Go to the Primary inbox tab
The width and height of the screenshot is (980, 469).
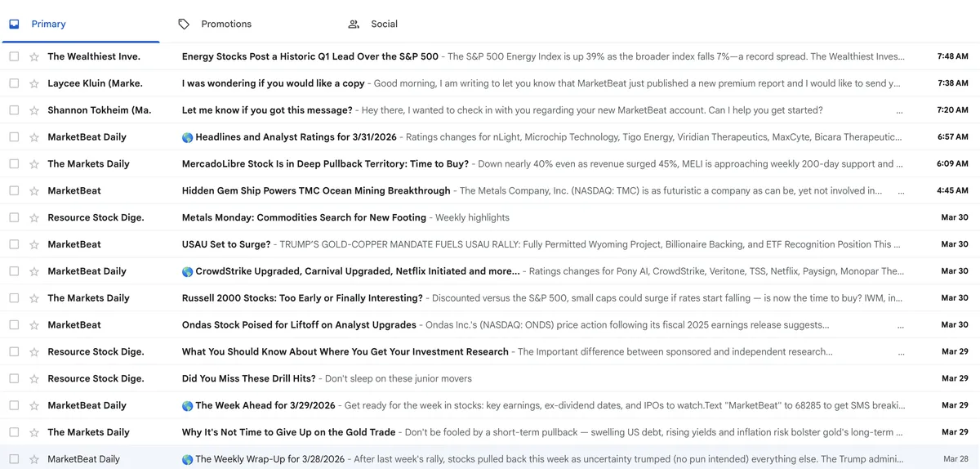[x=48, y=25]
